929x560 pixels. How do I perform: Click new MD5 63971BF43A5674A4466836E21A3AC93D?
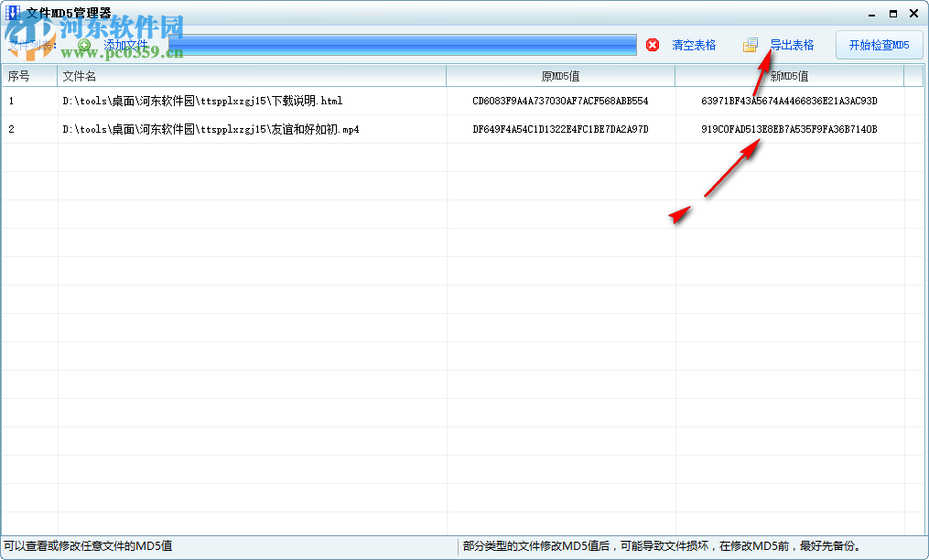tap(789, 101)
